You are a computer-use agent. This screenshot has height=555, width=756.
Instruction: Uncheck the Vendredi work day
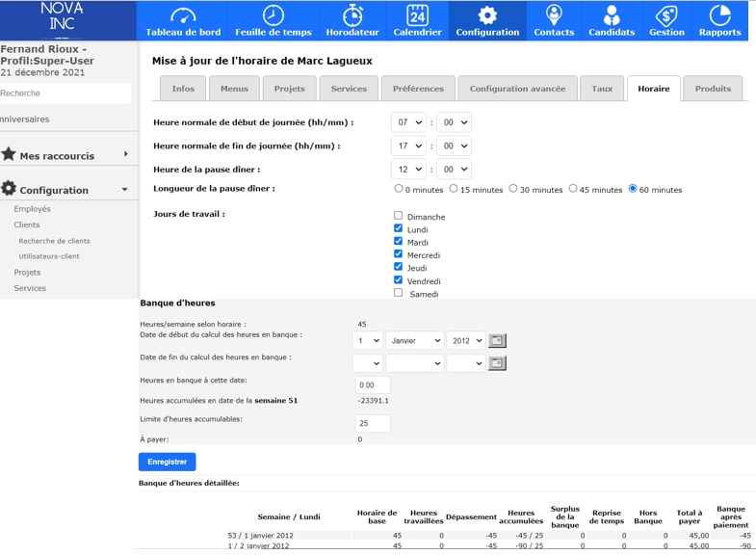click(x=399, y=279)
